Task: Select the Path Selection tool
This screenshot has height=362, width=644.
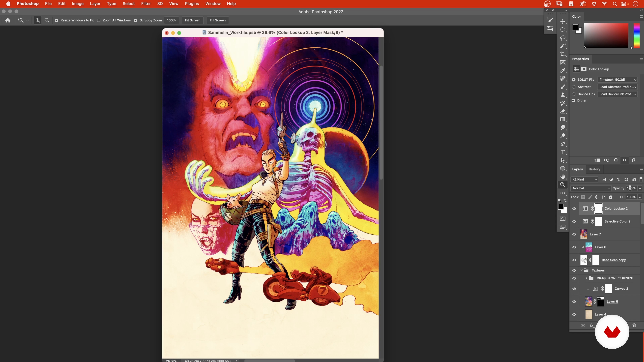Action: [563, 161]
